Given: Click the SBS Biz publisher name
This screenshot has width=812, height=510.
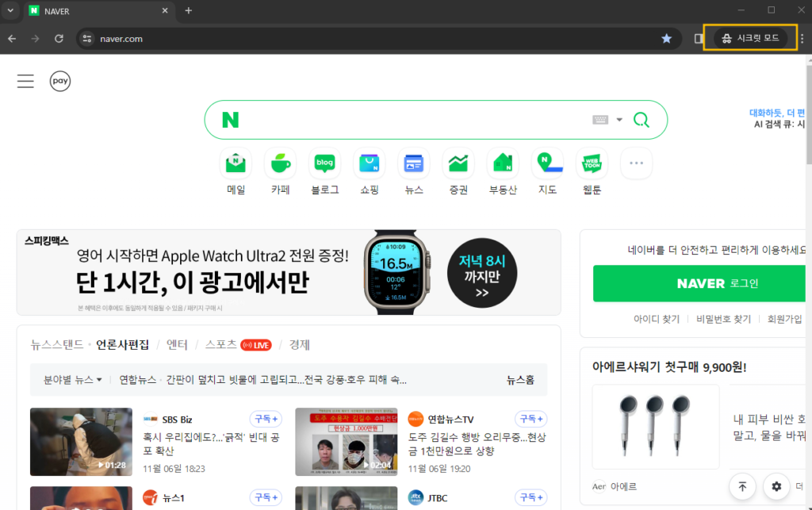Looking at the screenshot, I should (177, 420).
